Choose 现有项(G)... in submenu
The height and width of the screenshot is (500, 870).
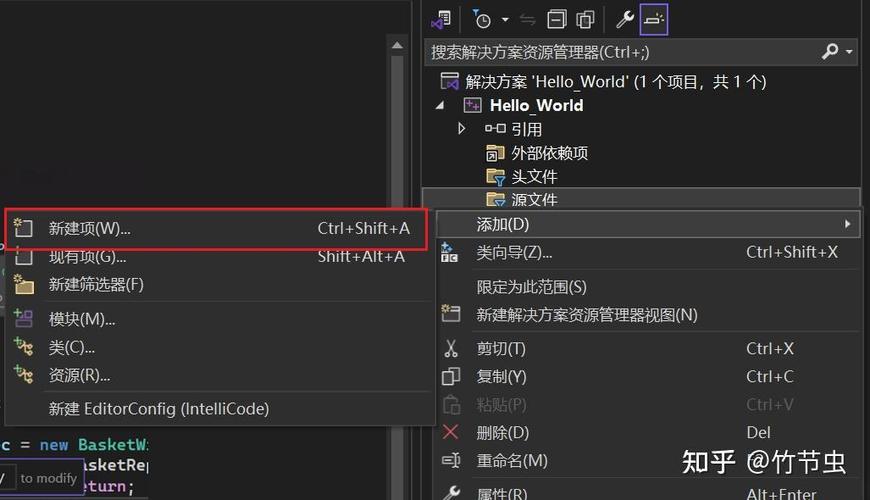pyautogui.click(x=218, y=257)
